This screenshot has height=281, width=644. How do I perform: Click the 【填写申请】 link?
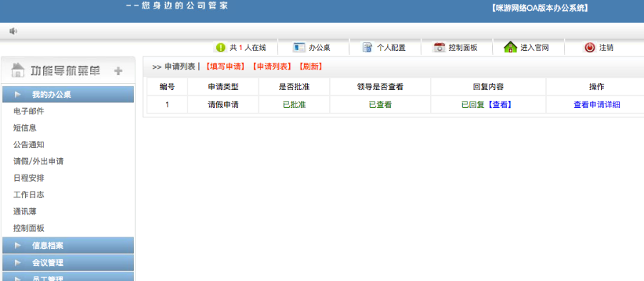[x=225, y=67]
